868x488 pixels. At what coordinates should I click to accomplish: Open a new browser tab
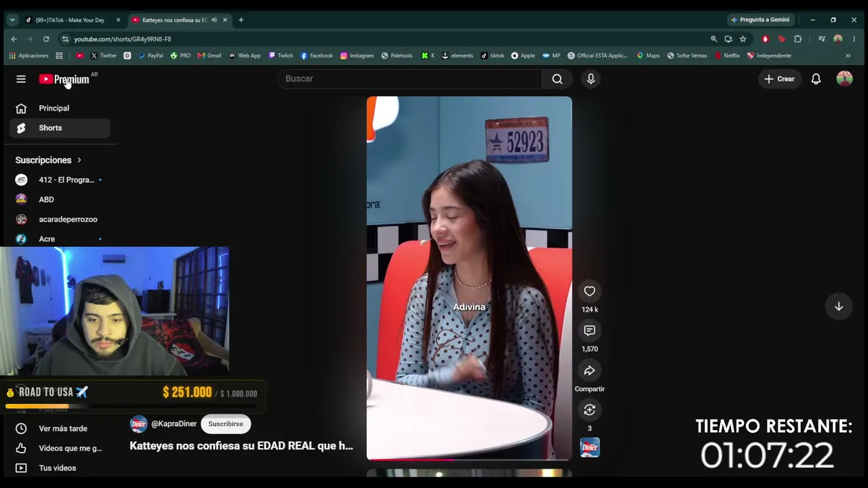241,20
